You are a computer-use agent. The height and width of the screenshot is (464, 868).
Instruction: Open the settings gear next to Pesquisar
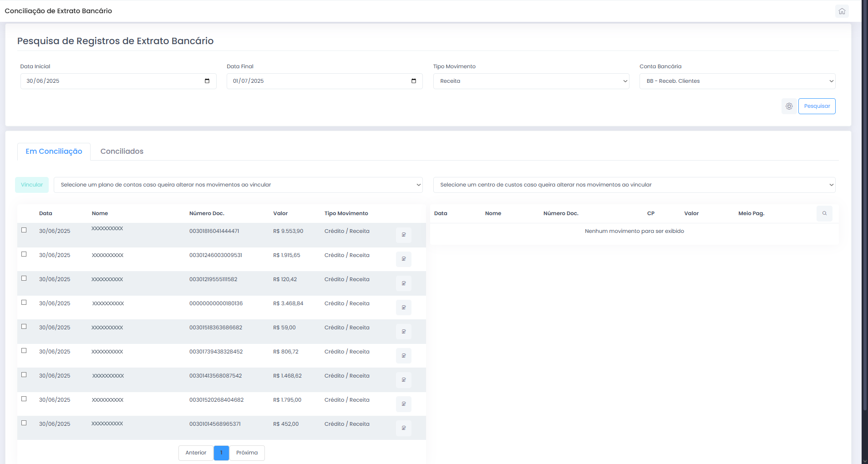789,106
